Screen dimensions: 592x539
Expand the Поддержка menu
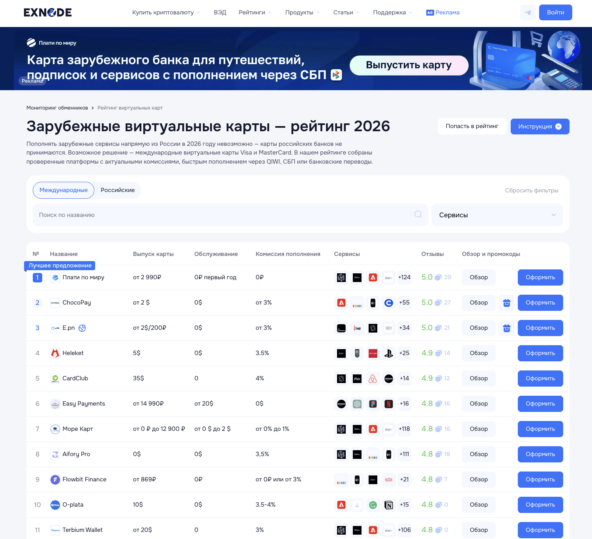[x=392, y=12]
